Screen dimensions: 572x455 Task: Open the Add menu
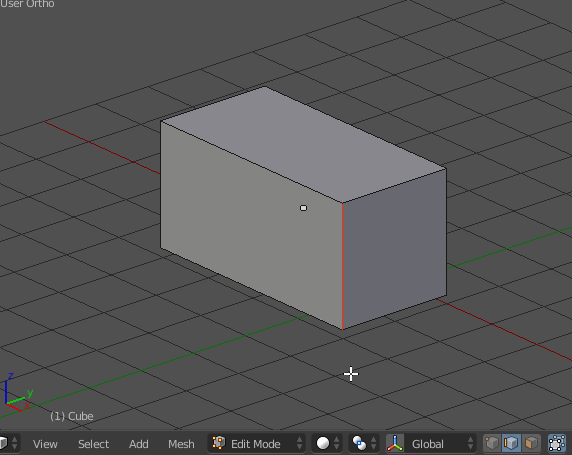pyautogui.click(x=139, y=444)
